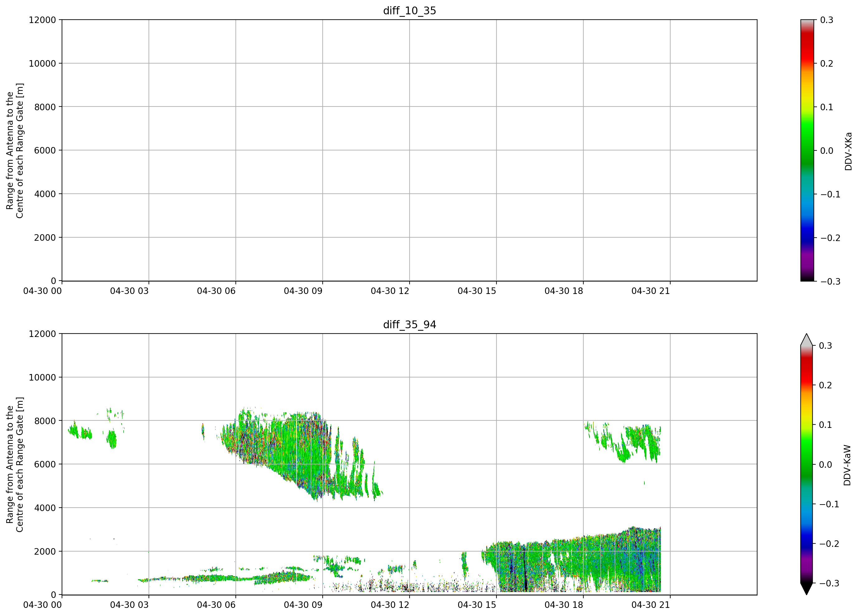Screen dimensions: 859x616
Task: Click the gray upper extend arrow on DDV-KaW colorbar
Action: pos(807,340)
